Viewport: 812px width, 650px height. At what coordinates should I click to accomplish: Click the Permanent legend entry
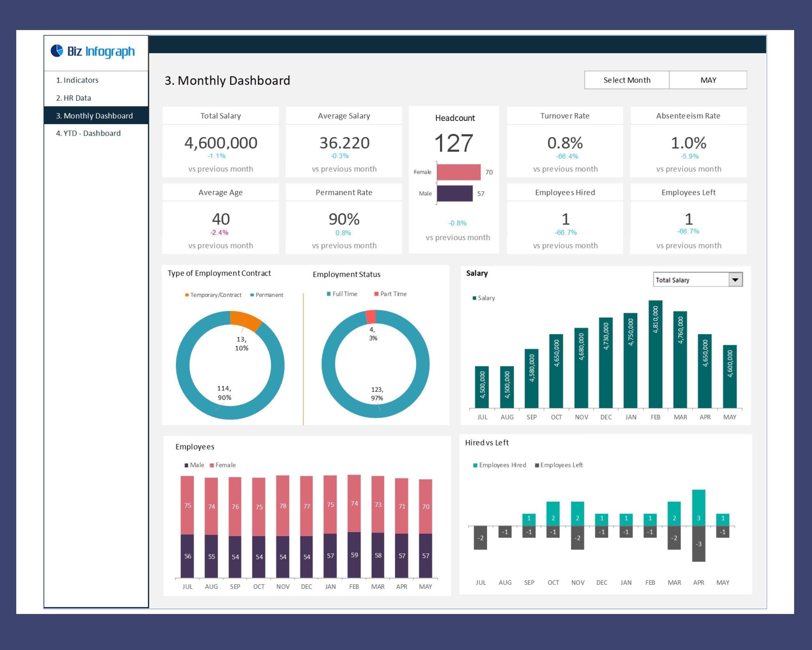tap(267, 295)
